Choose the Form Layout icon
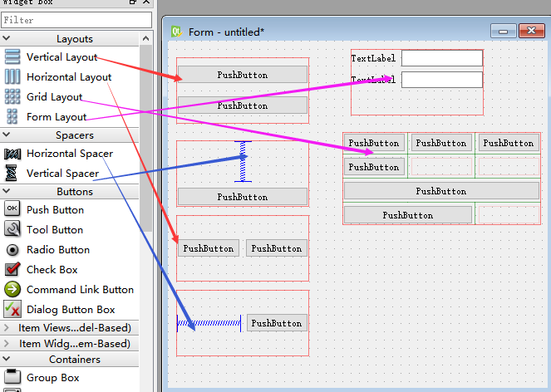The height and width of the screenshot is (392, 551). coord(12,117)
